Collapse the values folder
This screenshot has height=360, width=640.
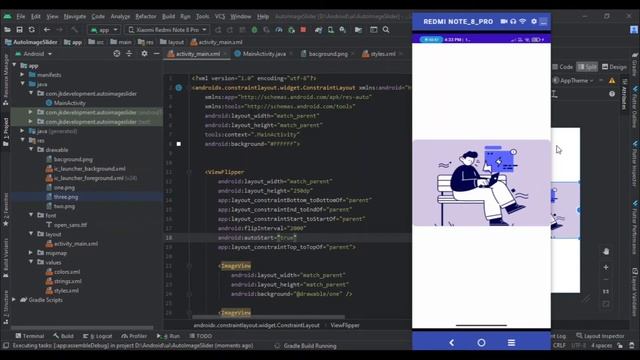pos(31,262)
